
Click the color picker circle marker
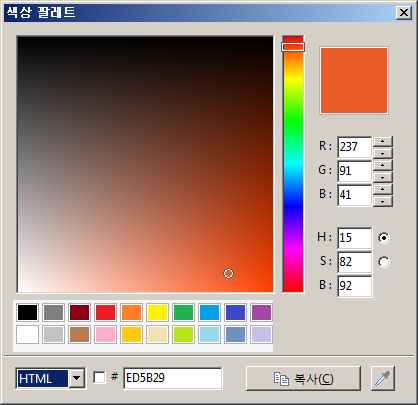(228, 274)
